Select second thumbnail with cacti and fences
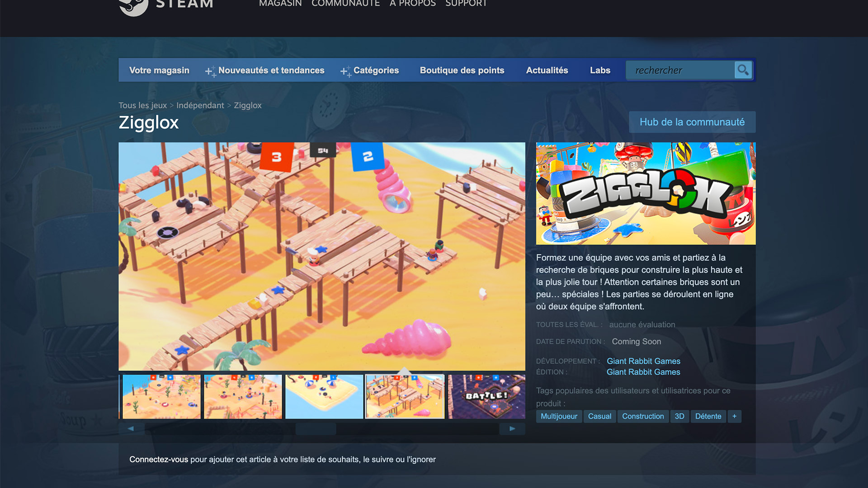Screen dimensions: 868x488 (243, 397)
